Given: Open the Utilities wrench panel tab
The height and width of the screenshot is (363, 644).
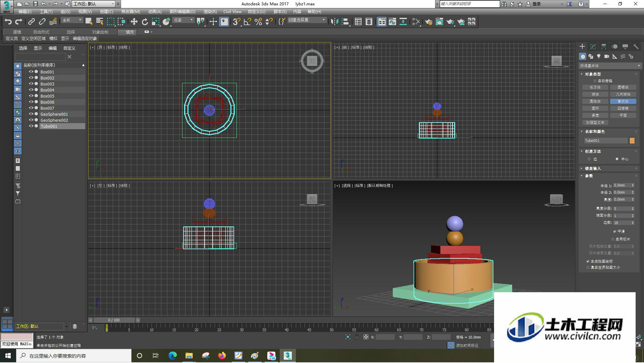Looking at the screenshot, I should pos(636,47).
